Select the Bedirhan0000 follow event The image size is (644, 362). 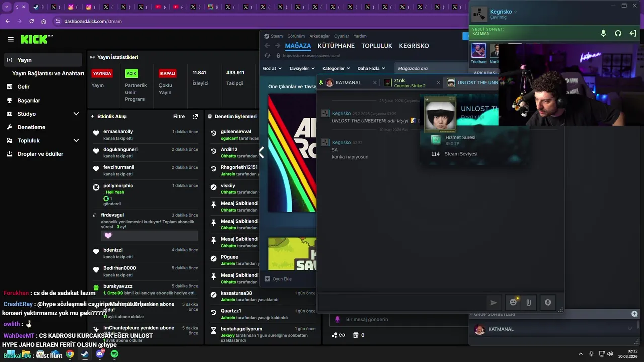145,271
